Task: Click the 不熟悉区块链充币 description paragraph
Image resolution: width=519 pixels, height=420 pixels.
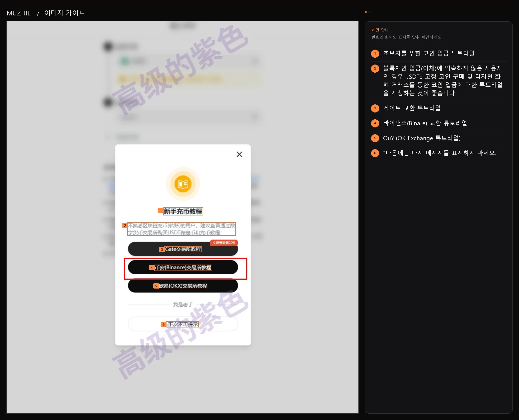Action: tap(181, 229)
